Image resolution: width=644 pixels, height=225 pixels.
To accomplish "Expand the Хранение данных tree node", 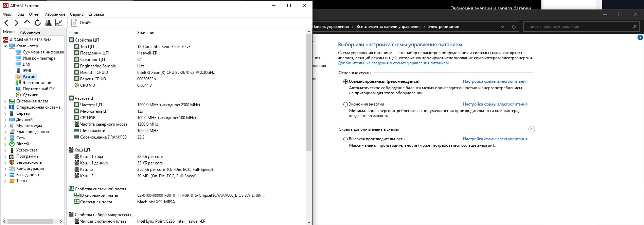I will coord(5,132).
